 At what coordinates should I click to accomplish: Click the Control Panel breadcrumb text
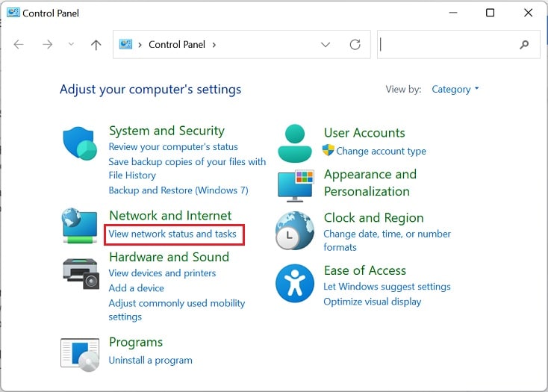pos(177,44)
